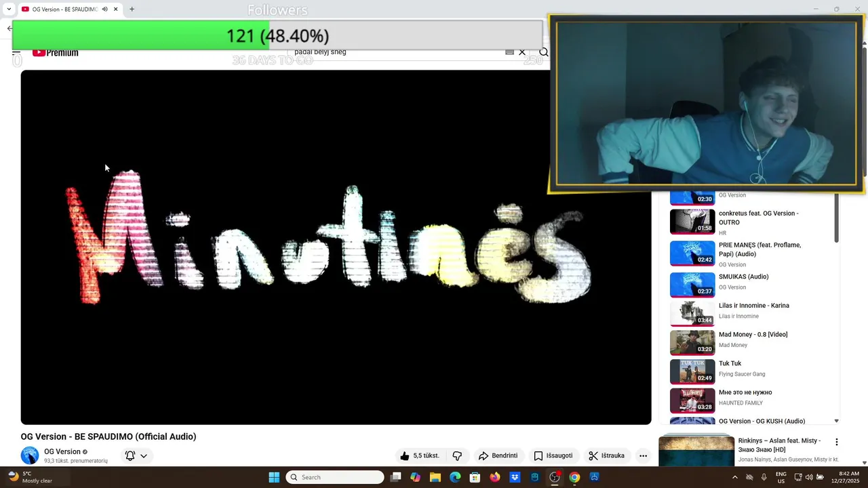Open File Explorer from the taskbar

click(435, 477)
